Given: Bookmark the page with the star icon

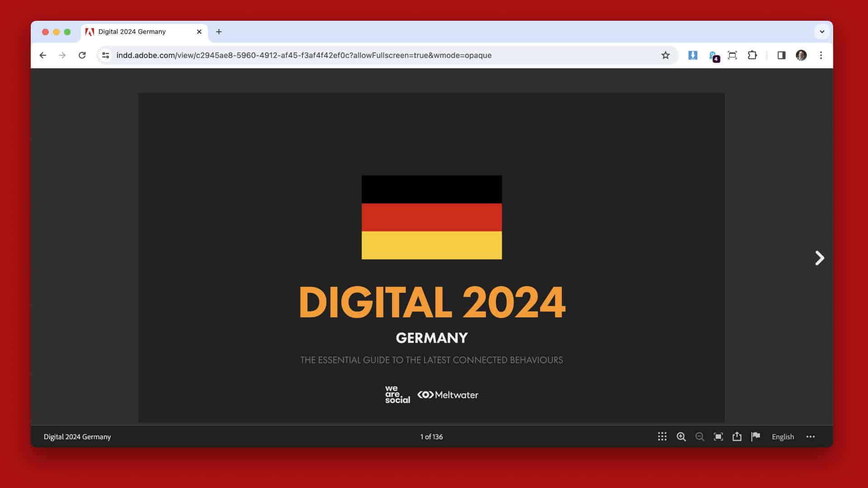Looking at the screenshot, I should point(665,55).
